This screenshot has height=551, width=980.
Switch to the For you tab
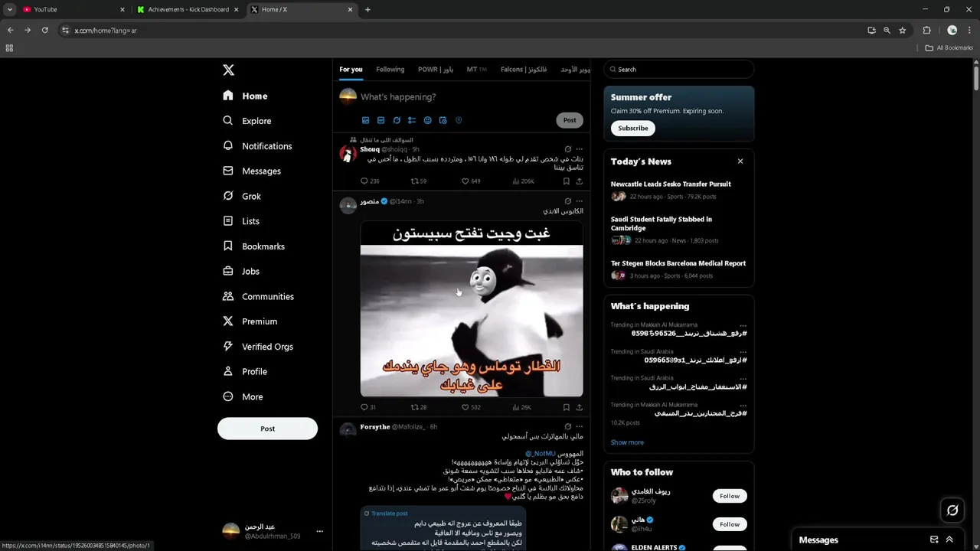(x=351, y=70)
